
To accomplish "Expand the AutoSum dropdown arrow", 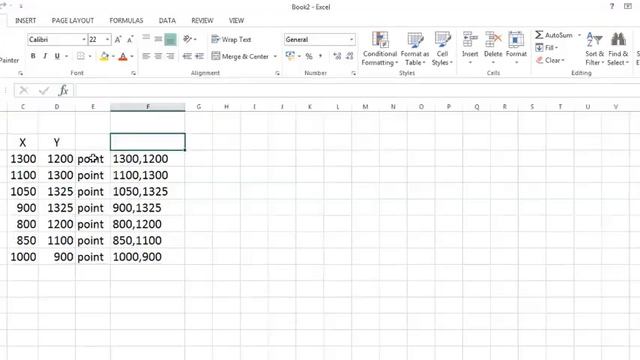I will (x=579, y=35).
